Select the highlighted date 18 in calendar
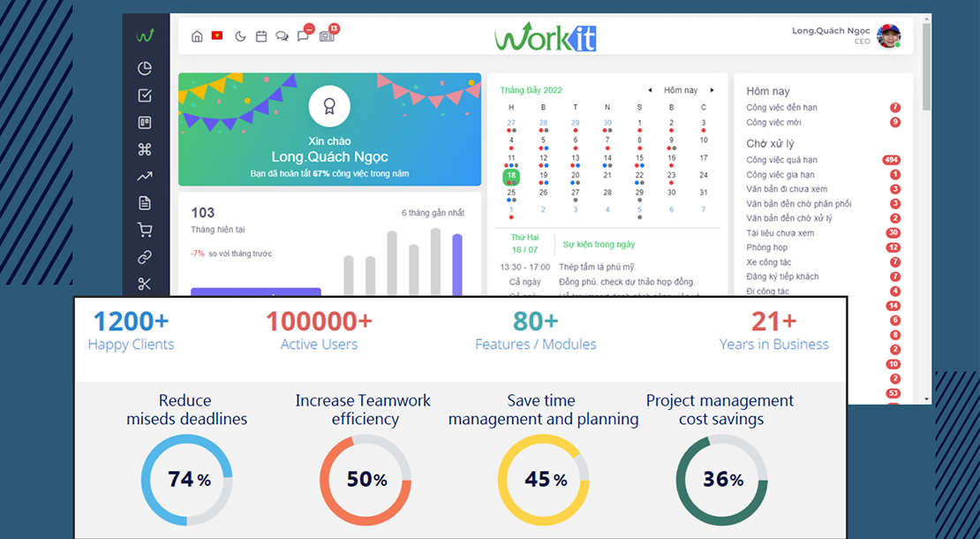Screen dimensions: 980x539 click(x=511, y=177)
